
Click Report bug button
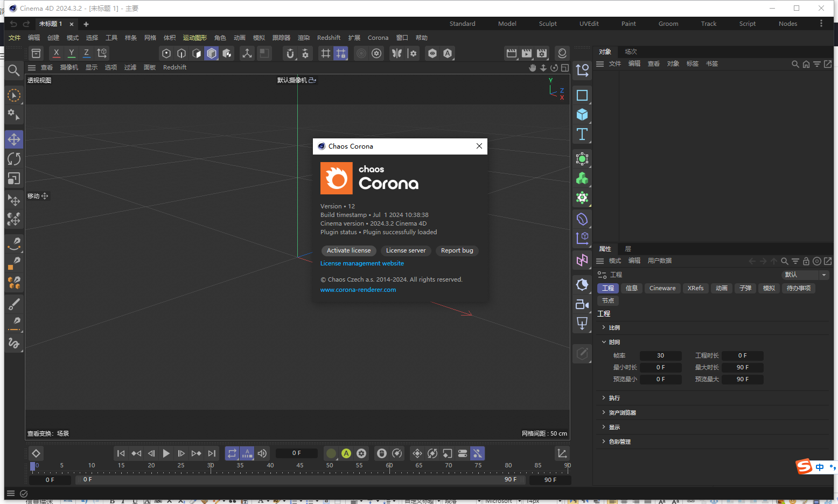pos(457,250)
